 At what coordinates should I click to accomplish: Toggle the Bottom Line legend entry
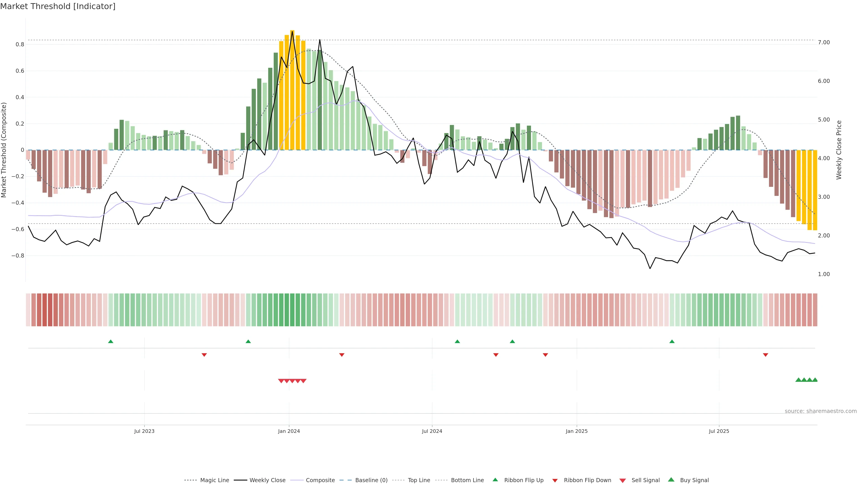tap(467, 480)
